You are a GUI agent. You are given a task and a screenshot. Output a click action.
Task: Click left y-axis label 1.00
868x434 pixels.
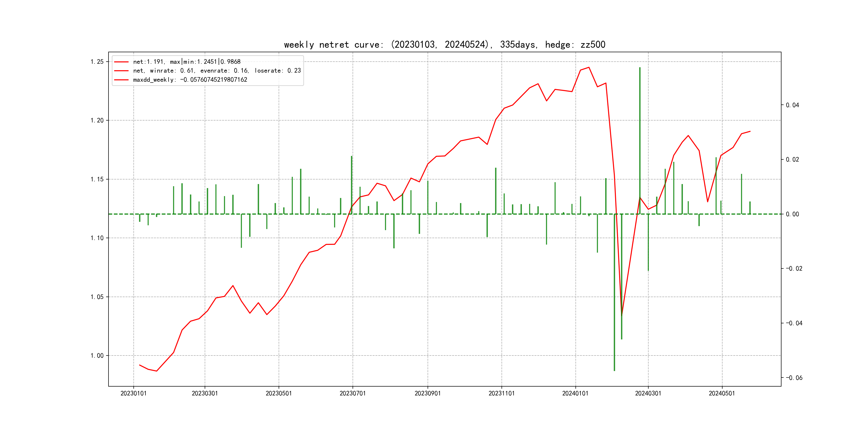97,356
